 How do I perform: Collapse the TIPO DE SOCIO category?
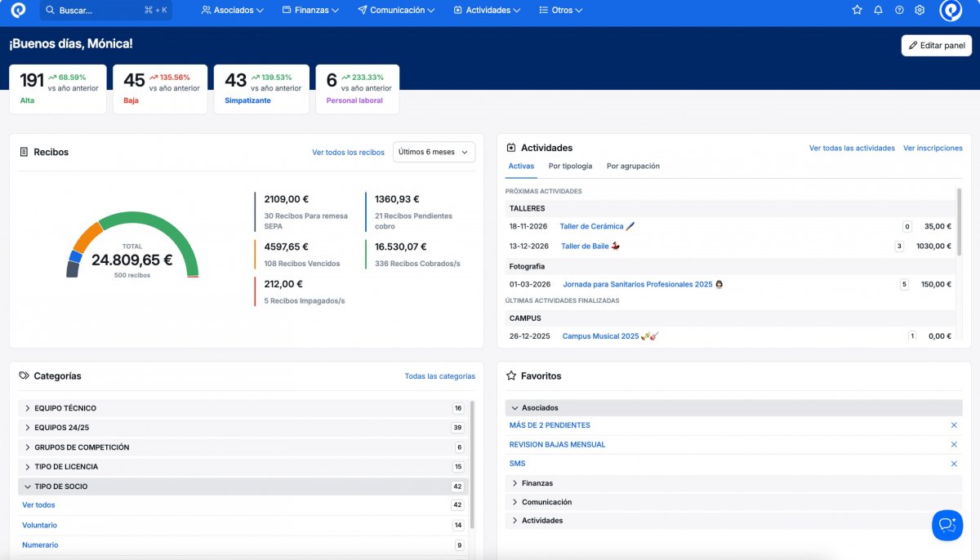click(28, 487)
